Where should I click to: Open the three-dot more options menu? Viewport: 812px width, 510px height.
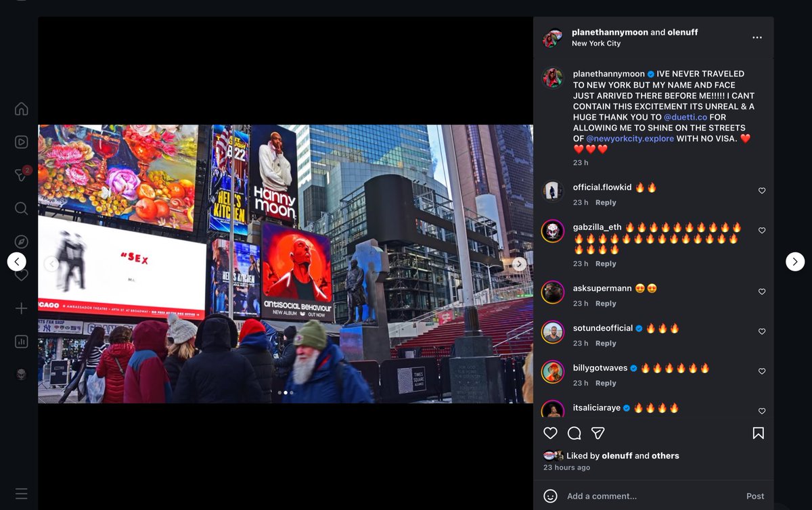(757, 38)
